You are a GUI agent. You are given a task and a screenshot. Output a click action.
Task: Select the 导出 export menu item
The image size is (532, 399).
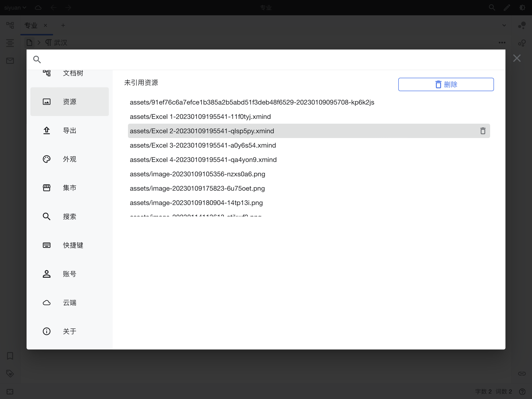tap(69, 130)
